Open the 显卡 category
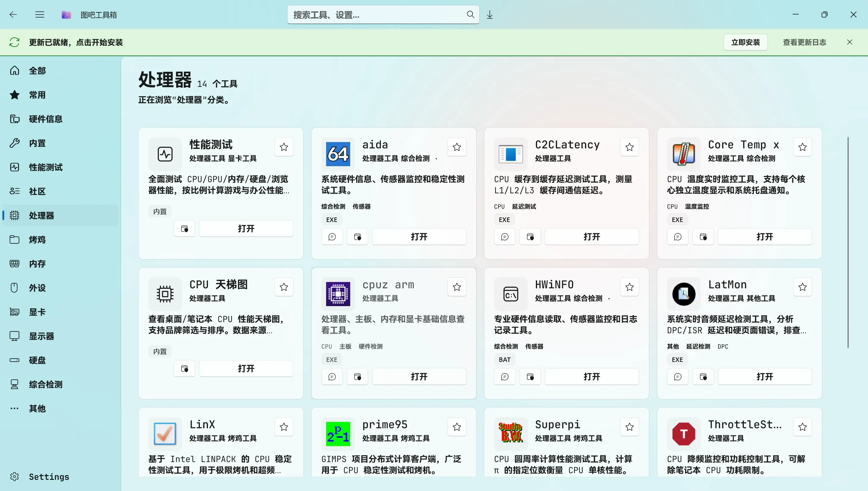The width and height of the screenshot is (868, 491). tap(60, 312)
